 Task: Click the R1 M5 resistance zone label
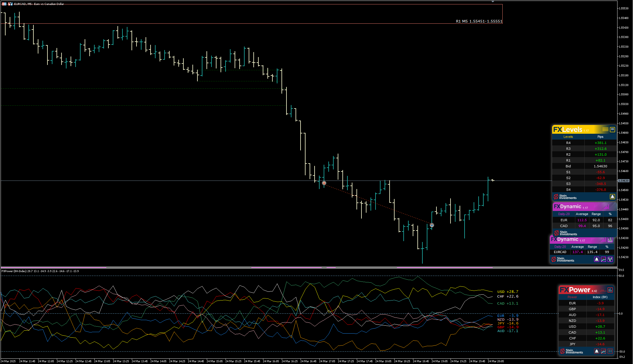[479, 21]
